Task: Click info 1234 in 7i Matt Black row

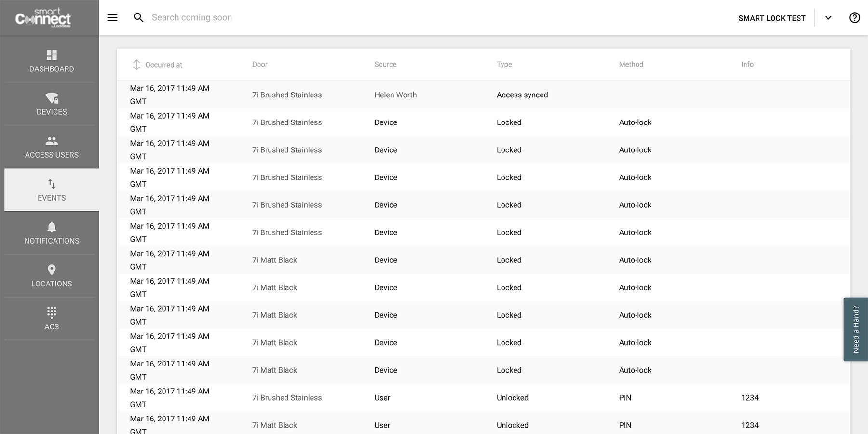Action: 750,425
